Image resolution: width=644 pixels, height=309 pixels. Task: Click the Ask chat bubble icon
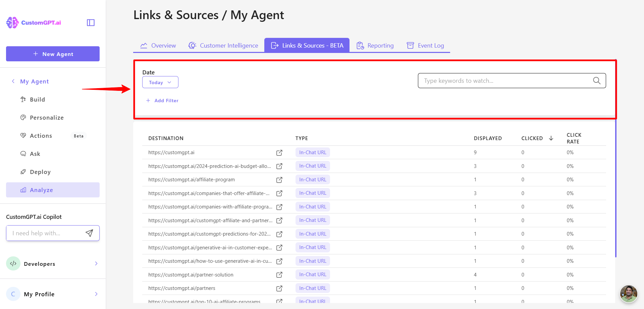23,154
